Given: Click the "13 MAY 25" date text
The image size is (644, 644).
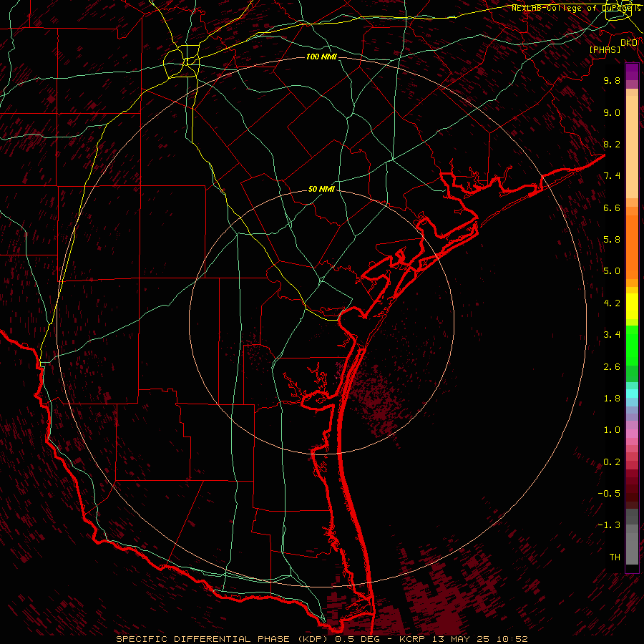Looking at the screenshot, I should click(459, 639).
